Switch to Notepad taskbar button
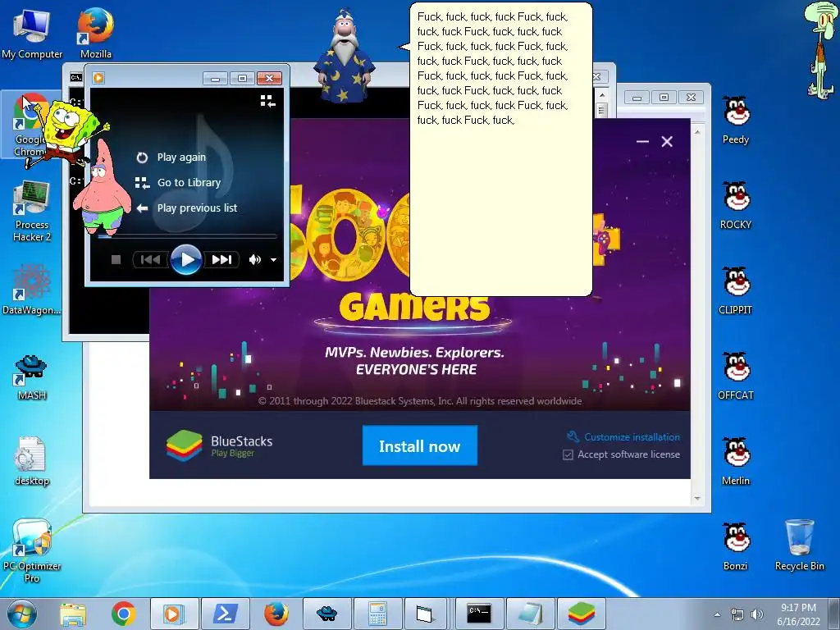Screen dimensions: 840x630 click(x=531, y=614)
